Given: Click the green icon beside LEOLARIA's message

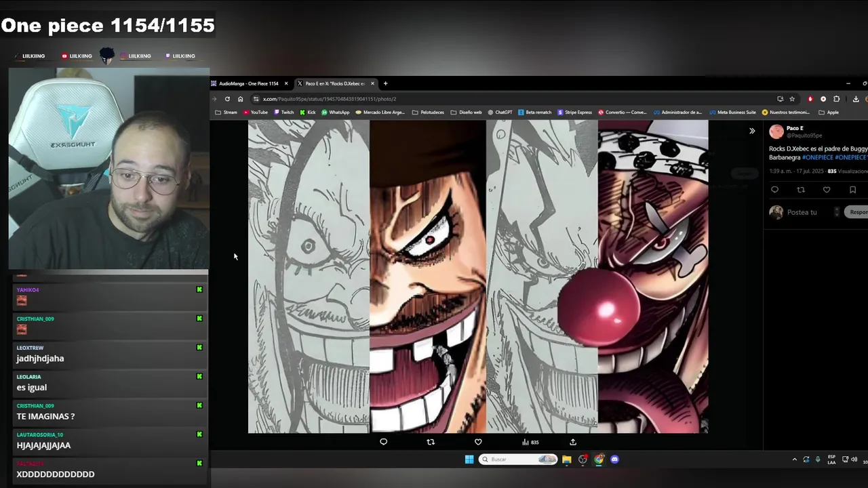Looking at the screenshot, I should (x=199, y=376).
